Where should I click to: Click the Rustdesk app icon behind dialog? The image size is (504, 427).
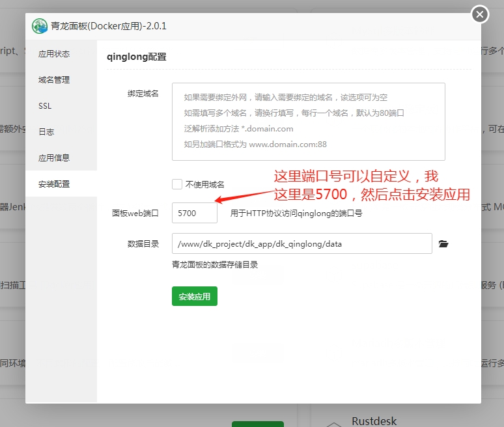333,423
